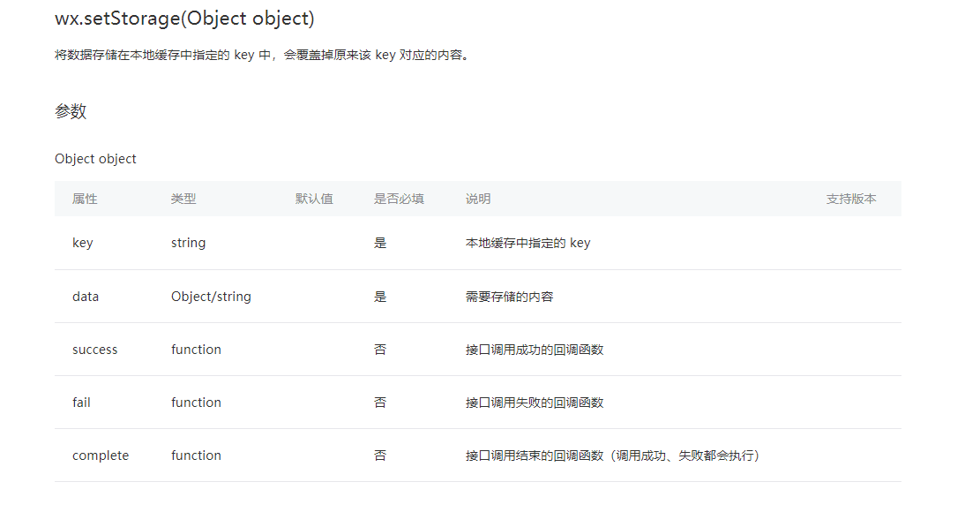980x512 pixels.
Task: Click the heading wx.setStorage(Object object)
Action: (184, 19)
